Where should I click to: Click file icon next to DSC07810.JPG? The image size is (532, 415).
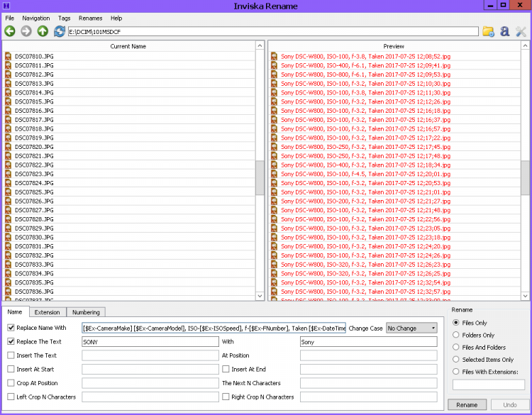8,56
